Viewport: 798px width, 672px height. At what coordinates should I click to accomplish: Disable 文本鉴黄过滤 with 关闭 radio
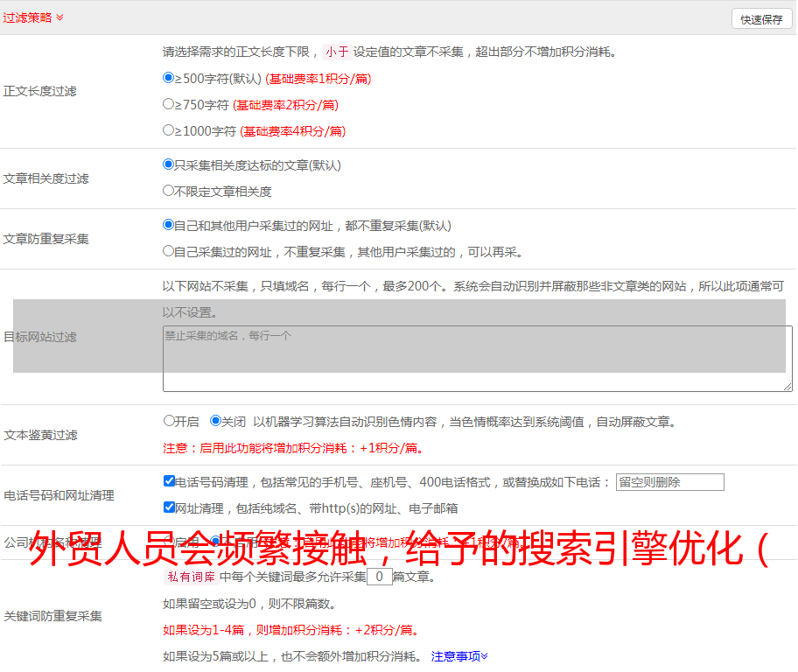click(x=215, y=421)
